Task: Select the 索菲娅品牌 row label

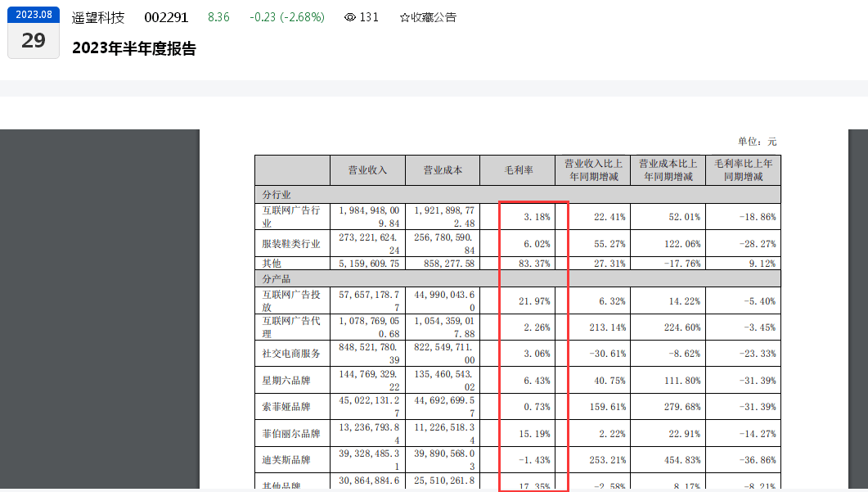Action: [x=286, y=407]
